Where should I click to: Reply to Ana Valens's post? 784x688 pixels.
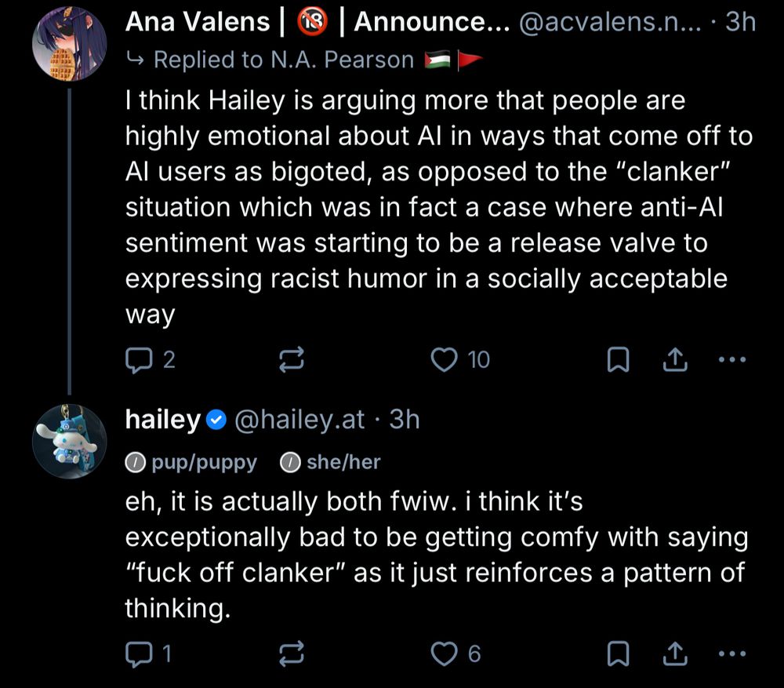click(138, 359)
